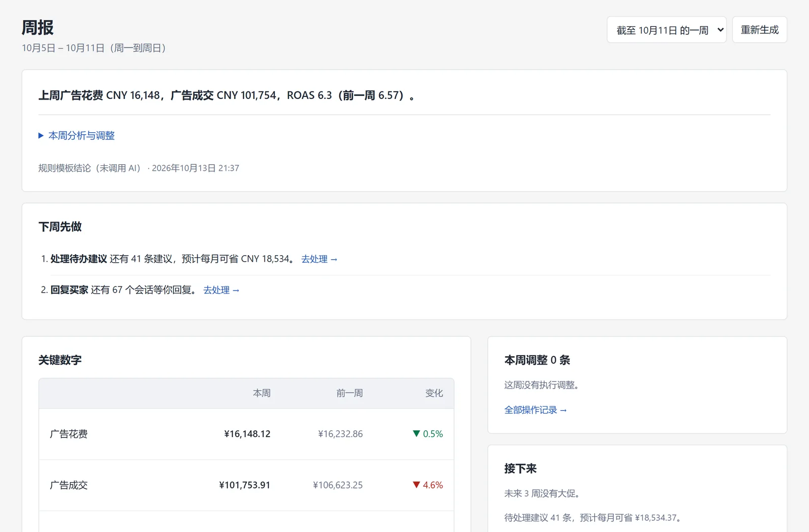Select the 广告成交 row label
This screenshot has height=532, width=809.
click(69, 485)
